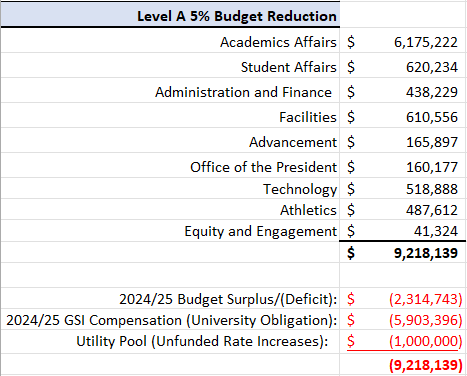Select the value 518,888
467x376 pixels.
click(432, 189)
